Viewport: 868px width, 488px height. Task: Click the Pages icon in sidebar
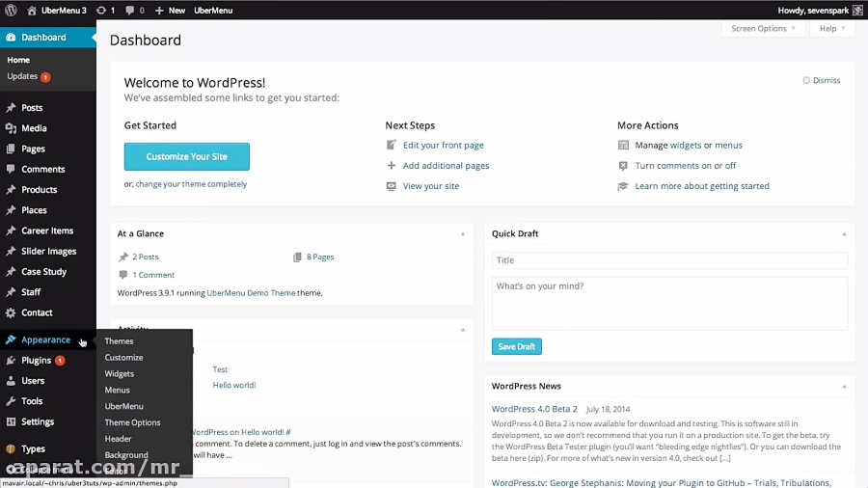(11, 149)
